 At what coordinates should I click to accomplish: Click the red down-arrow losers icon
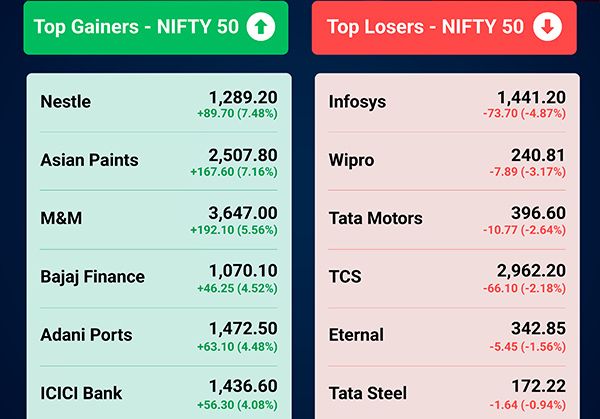(x=547, y=27)
